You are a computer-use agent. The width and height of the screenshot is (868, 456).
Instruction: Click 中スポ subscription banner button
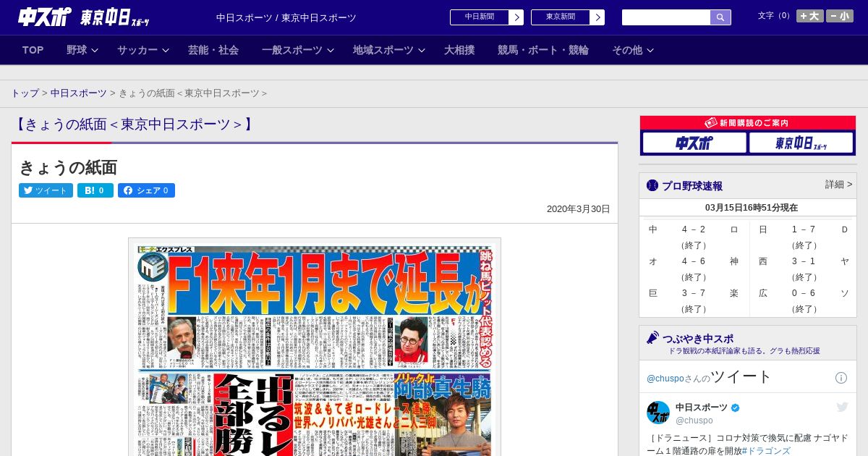pyautogui.click(x=694, y=143)
